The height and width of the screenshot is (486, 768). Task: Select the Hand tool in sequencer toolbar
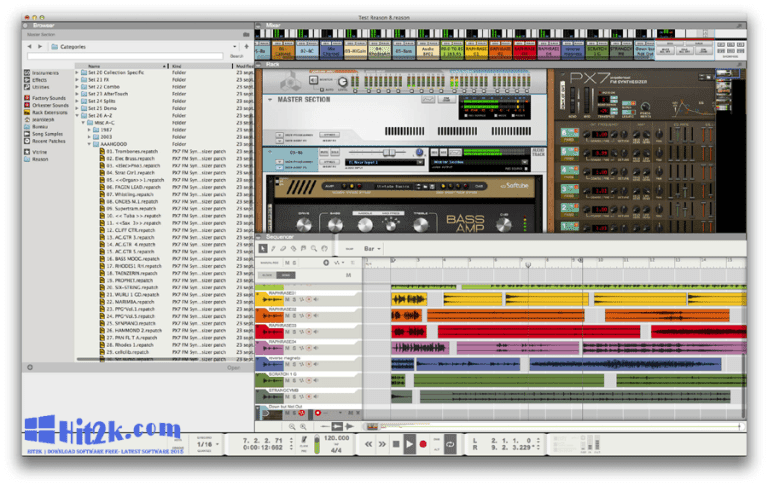point(324,249)
